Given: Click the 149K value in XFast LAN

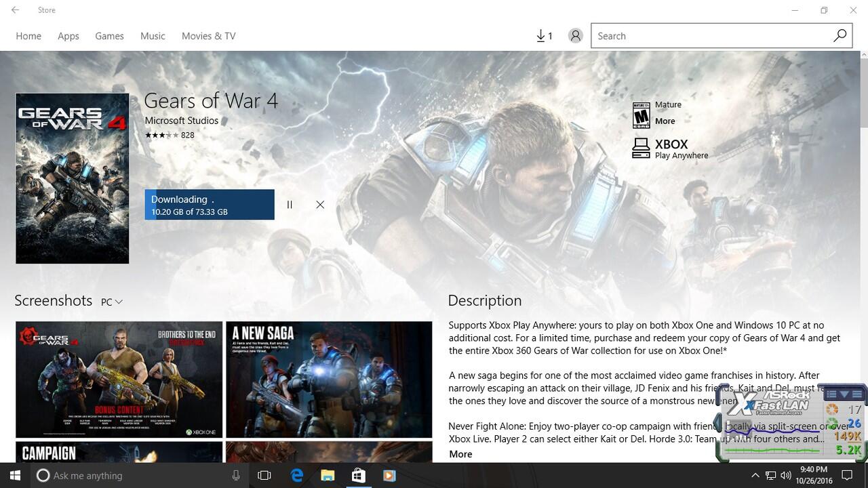Looking at the screenshot, I should point(848,436).
